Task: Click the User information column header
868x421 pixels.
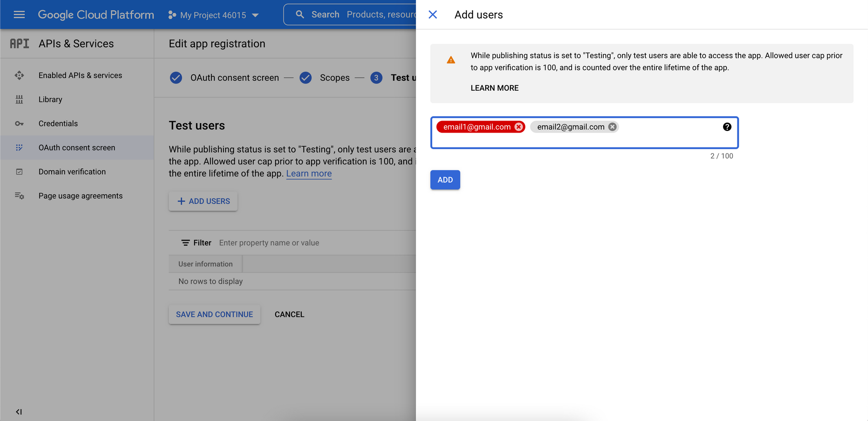Action: [x=205, y=264]
